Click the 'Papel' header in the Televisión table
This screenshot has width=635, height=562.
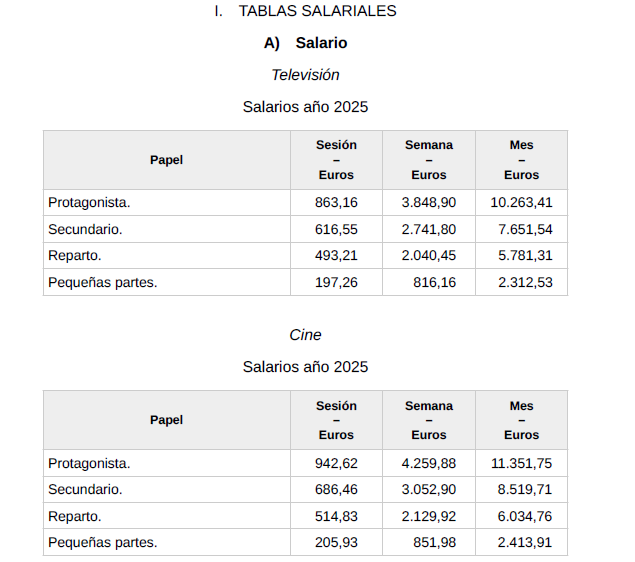point(167,160)
